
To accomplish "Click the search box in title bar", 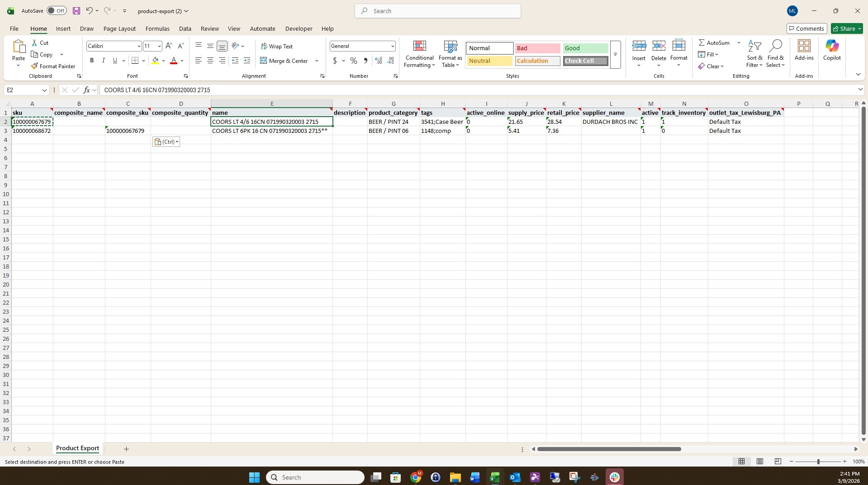I will (437, 11).
